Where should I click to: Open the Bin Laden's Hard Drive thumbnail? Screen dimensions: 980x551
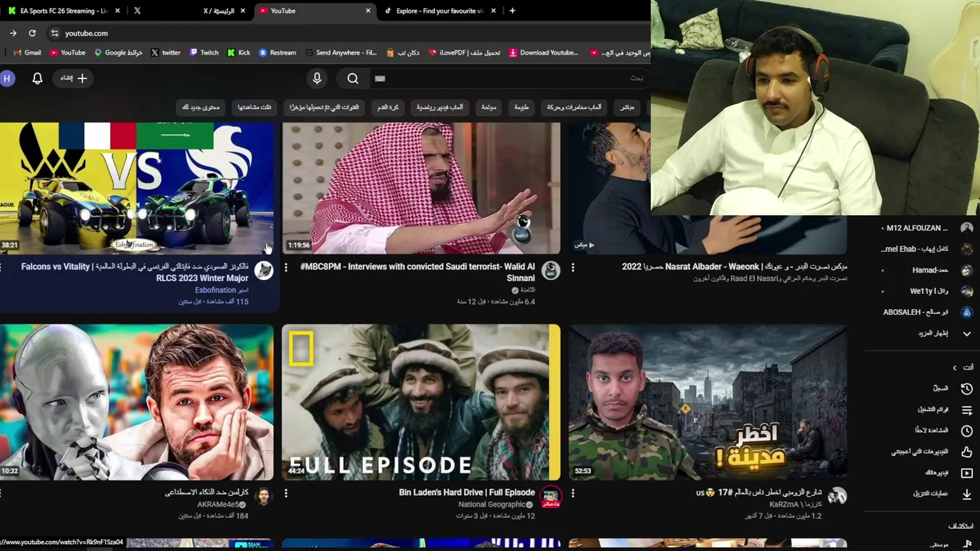(421, 403)
